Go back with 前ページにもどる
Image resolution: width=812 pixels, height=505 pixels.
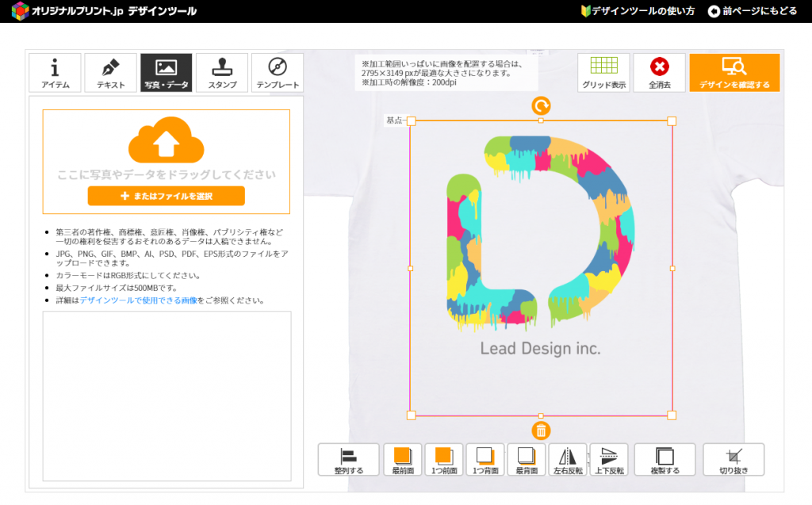tap(753, 11)
